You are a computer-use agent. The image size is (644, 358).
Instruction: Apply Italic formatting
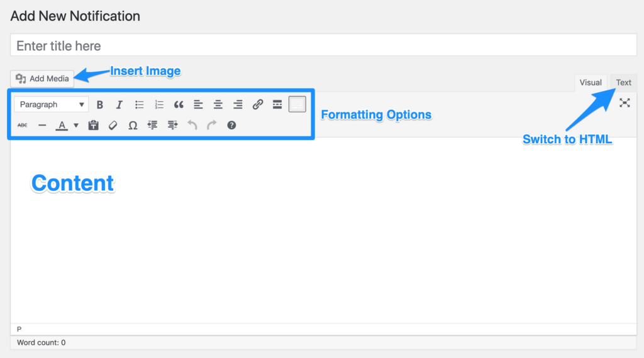click(119, 105)
